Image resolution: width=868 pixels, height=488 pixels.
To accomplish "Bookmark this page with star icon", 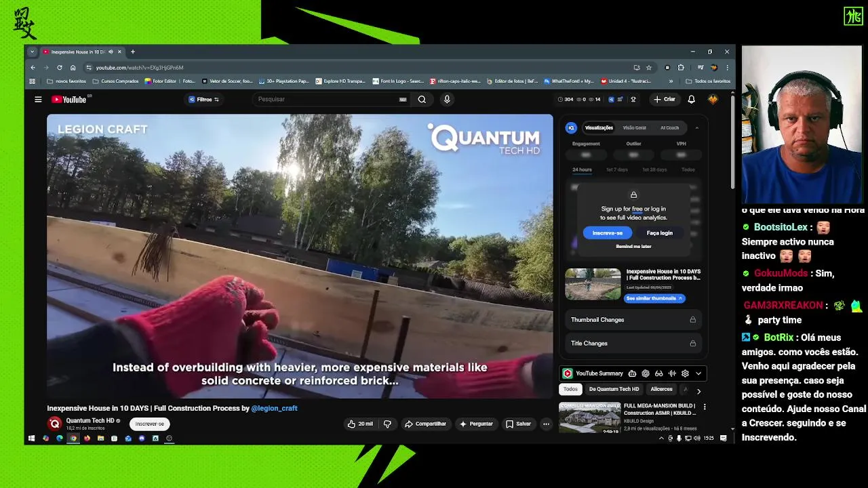I will click(x=649, y=68).
